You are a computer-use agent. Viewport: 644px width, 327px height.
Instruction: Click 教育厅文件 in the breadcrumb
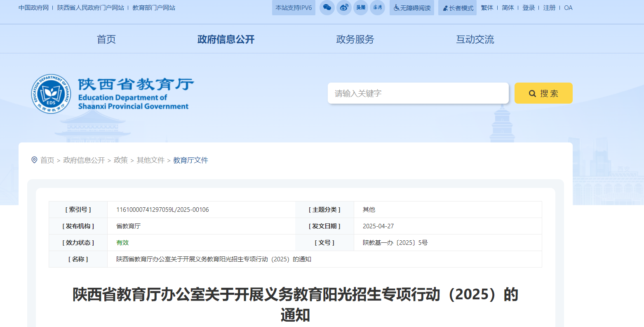pyautogui.click(x=190, y=160)
